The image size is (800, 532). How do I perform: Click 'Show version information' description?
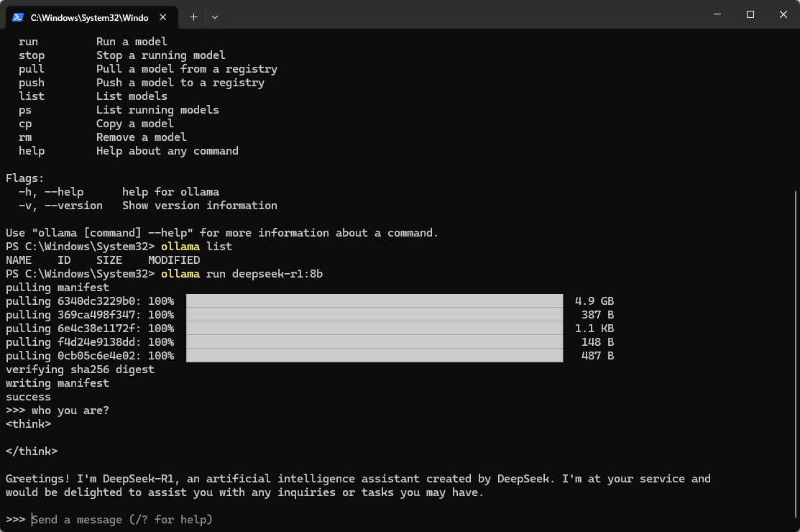200,206
